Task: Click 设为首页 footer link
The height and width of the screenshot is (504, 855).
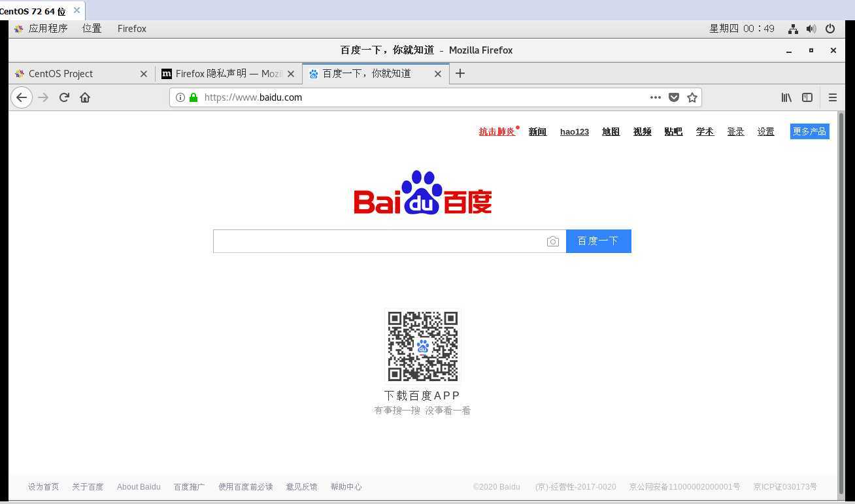Action: coord(43,487)
